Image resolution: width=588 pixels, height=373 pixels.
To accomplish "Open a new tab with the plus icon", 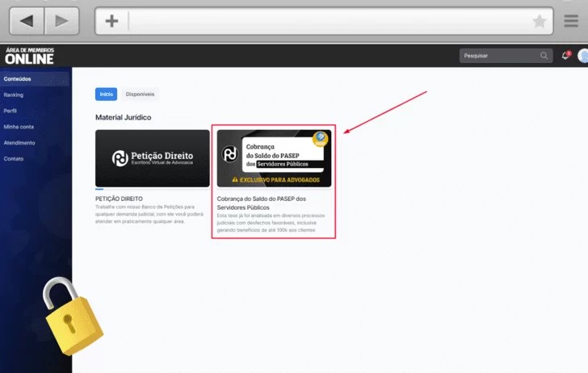I will coord(111,21).
